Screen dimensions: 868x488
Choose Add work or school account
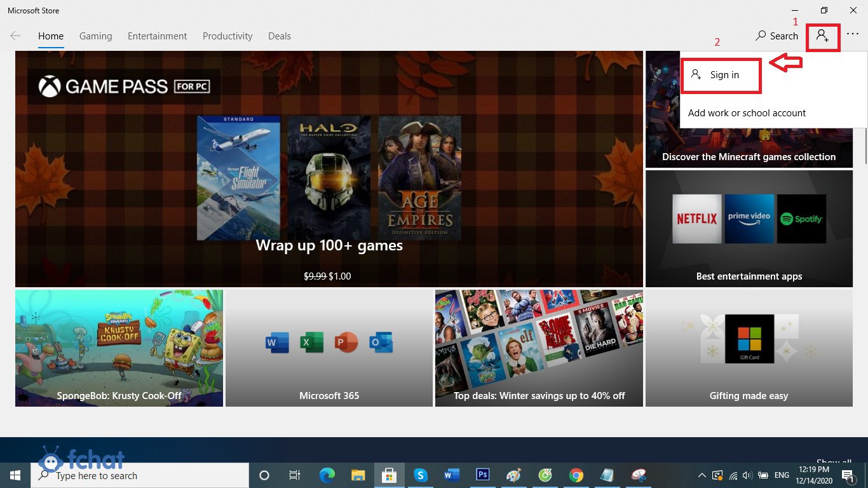coord(747,113)
